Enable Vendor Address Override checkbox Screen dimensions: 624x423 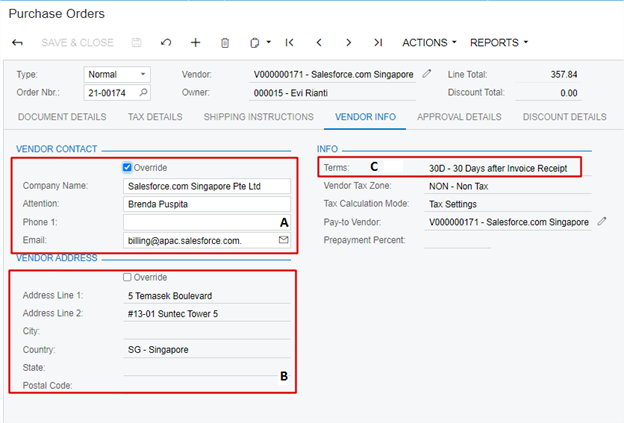point(127,277)
